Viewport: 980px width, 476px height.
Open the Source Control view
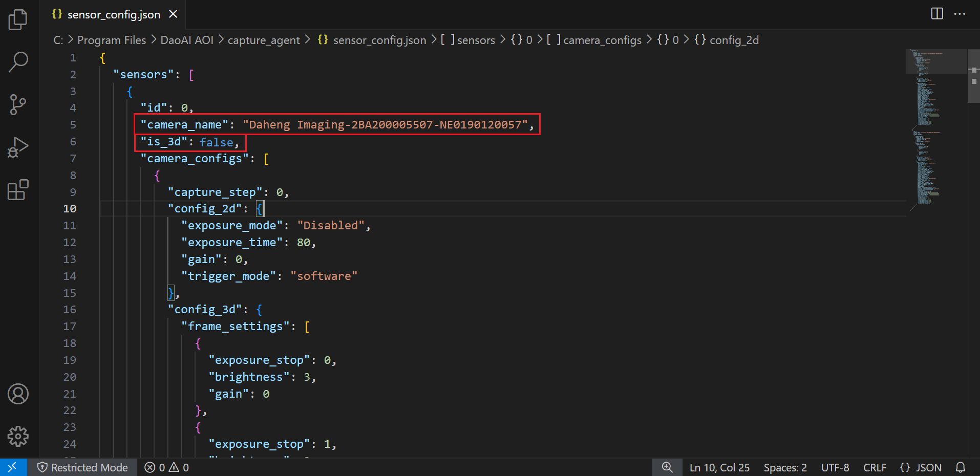tap(18, 105)
